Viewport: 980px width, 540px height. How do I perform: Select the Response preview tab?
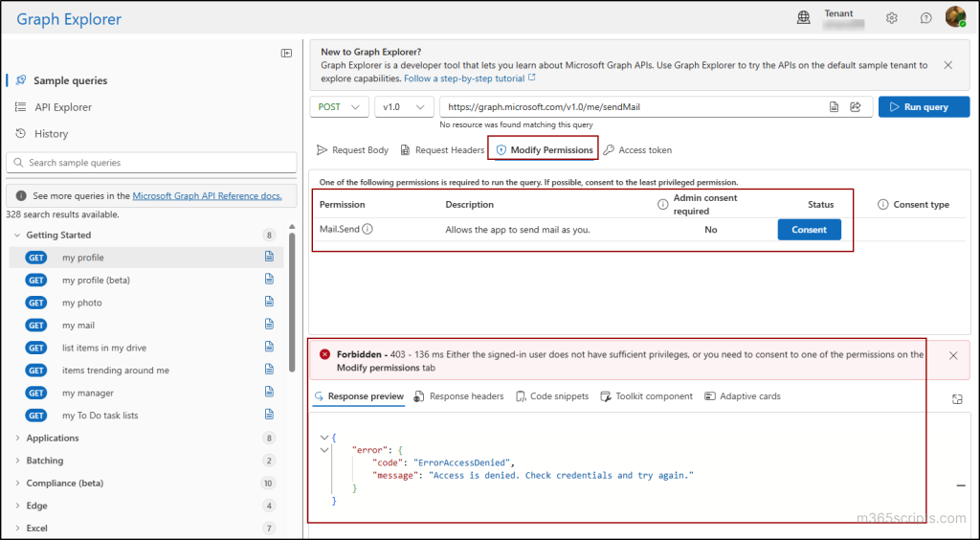tap(359, 396)
